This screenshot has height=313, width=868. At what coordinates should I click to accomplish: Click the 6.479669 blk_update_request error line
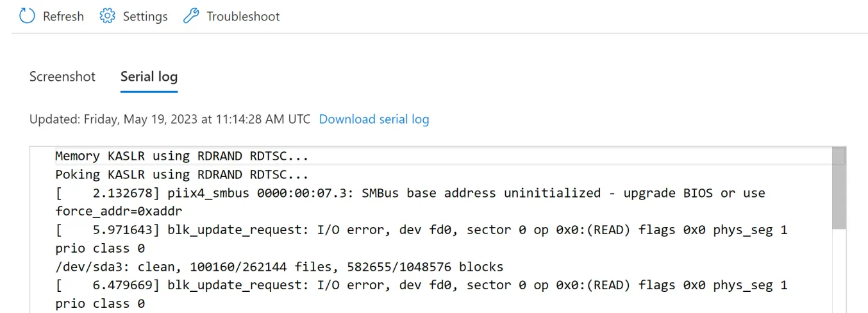(421, 294)
